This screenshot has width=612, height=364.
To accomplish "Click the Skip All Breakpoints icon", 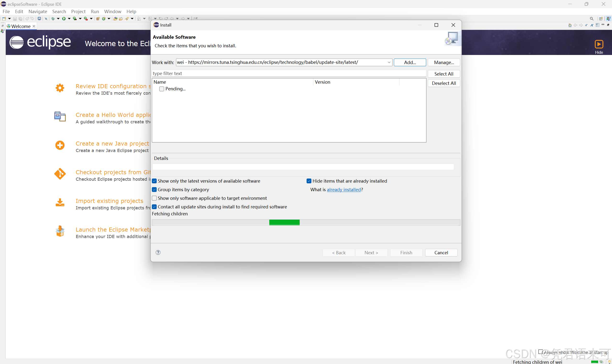I will tap(46, 19).
